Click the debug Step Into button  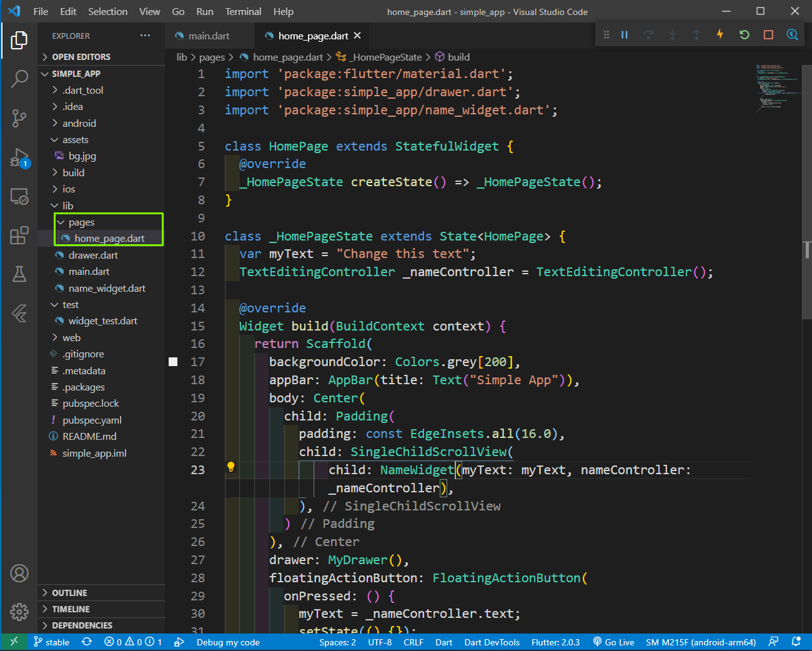pyautogui.click(x=672, y=35)
